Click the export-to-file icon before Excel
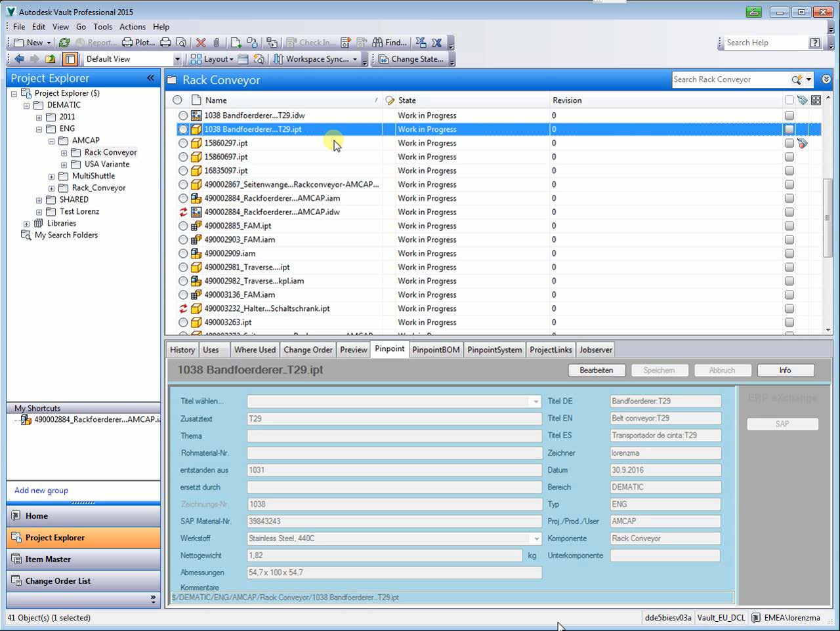Screen dimensions: 840x631 (421, 43)
